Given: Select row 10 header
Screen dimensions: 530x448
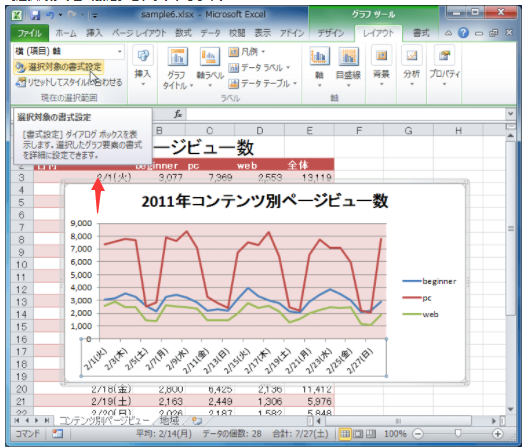Looking at the screenshot, I should (x=22, y=264).
